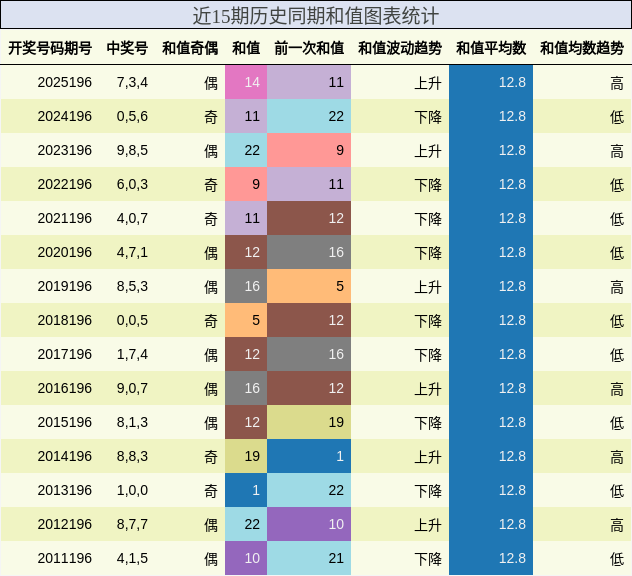This screenshot has width=632, height=576.
Task: Select the 和值平均数 column header
Action: pos(491,48)
